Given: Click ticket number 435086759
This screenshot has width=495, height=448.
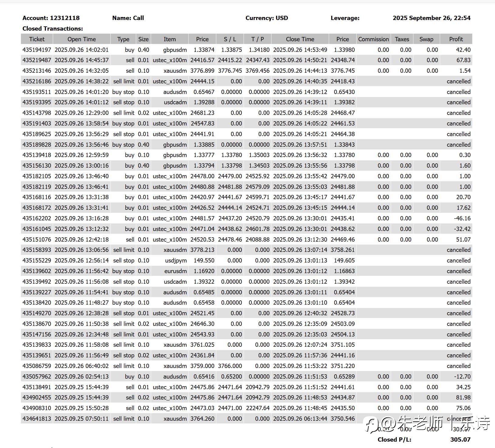Looking at the screenshot, I should pyautogui.click(x=37, y=366).
